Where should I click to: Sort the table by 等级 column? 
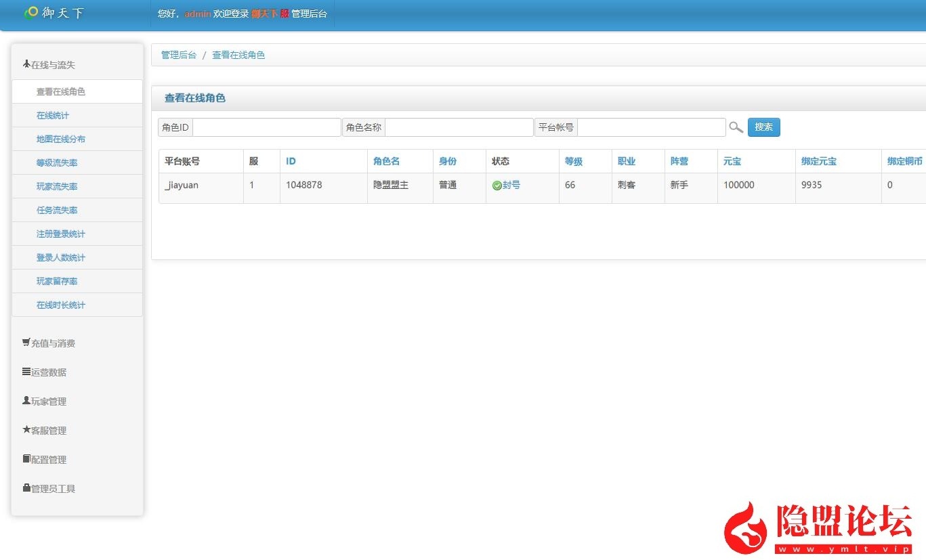[573, 161]
